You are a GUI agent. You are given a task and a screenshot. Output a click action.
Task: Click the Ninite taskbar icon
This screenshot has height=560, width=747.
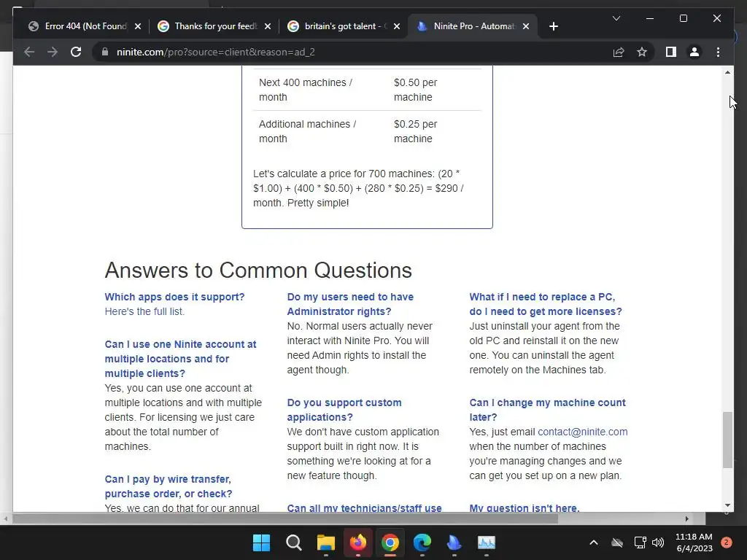click(x=454, y=542)
